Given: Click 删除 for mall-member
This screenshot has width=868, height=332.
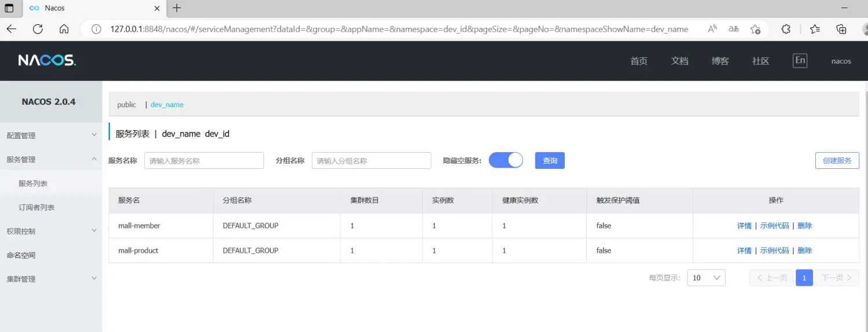Looking at the screenshot, I should pos(804,226).
